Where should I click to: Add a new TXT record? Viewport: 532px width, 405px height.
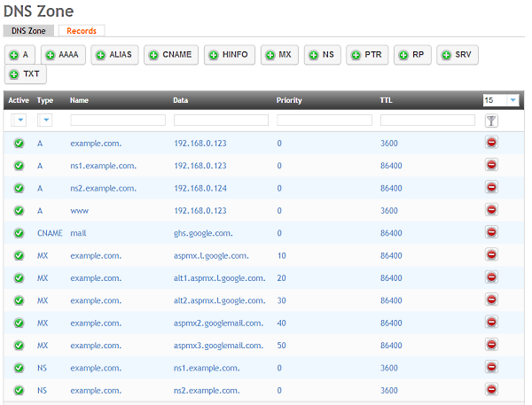(x=26, y=74)
